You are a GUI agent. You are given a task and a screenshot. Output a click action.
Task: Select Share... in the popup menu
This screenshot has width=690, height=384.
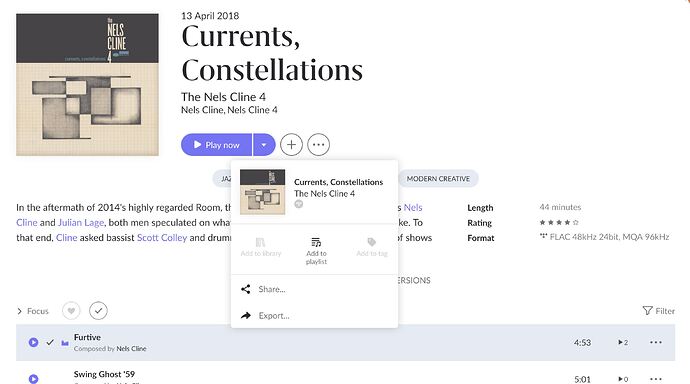[x=272, y=289]
